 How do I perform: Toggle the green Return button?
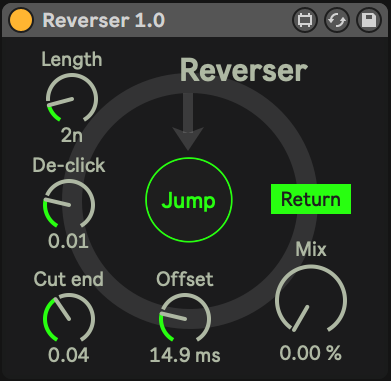[x=311, y=199]
